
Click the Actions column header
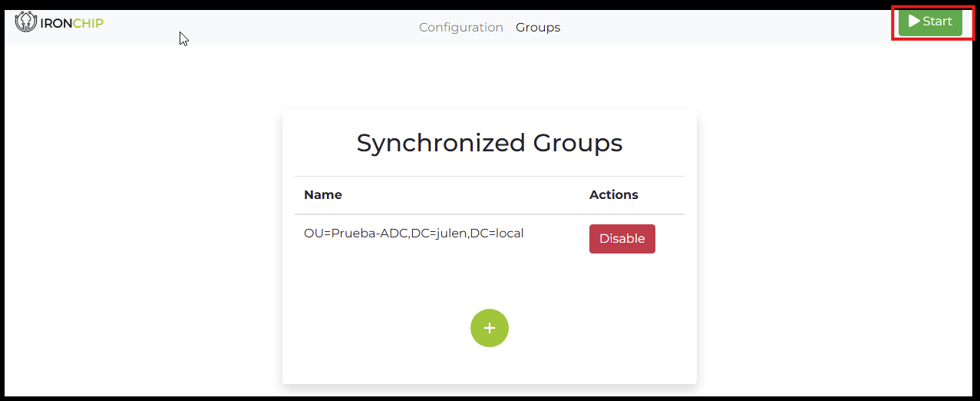[613, 195]
